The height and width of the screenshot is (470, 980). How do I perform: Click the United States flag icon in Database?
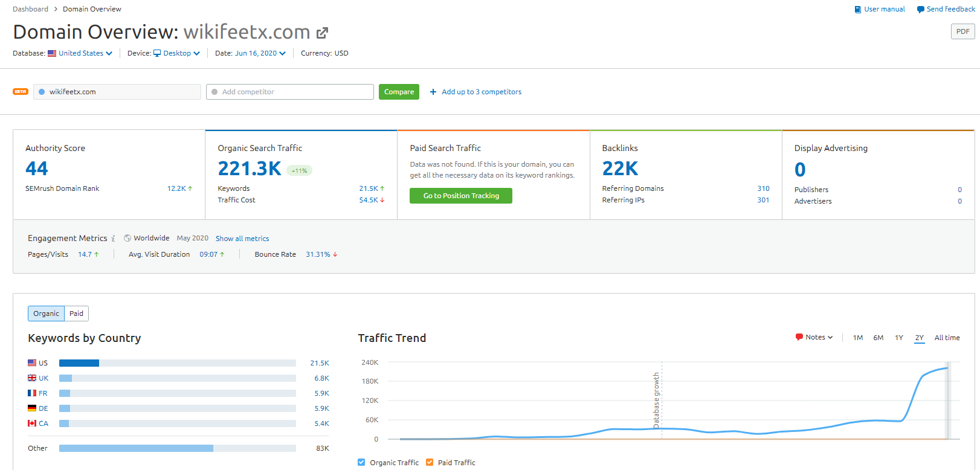point(52,53)
